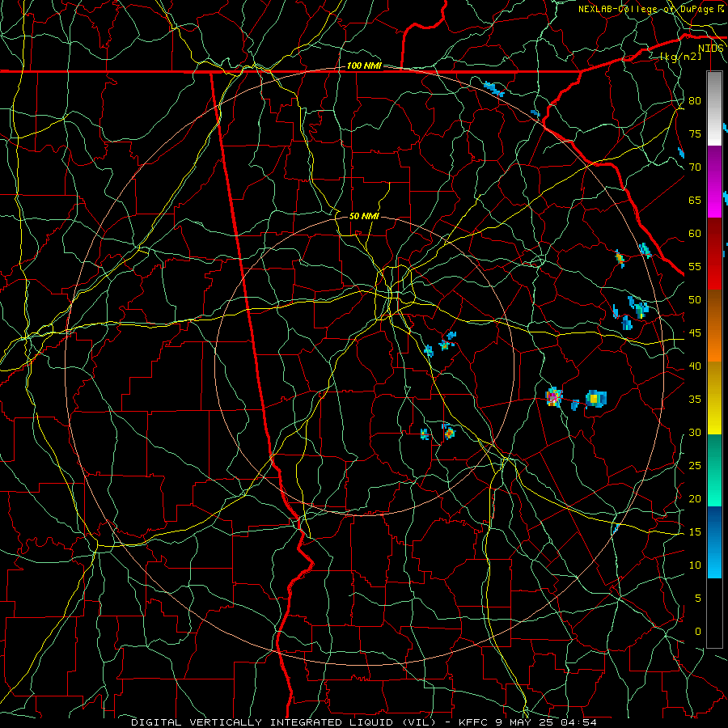This screenshot has width=728, height=728.
Task: Click the 5 value on the color scale
Action: (698, 599)
